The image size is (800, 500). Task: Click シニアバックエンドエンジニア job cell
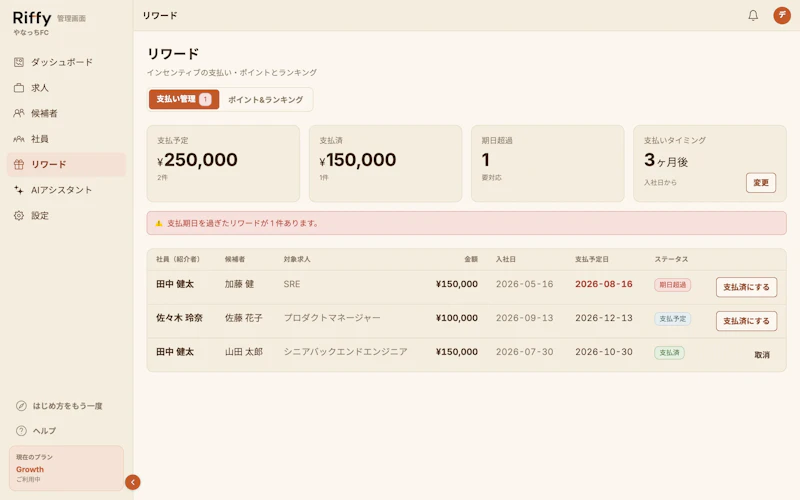[x=345, y=352]
